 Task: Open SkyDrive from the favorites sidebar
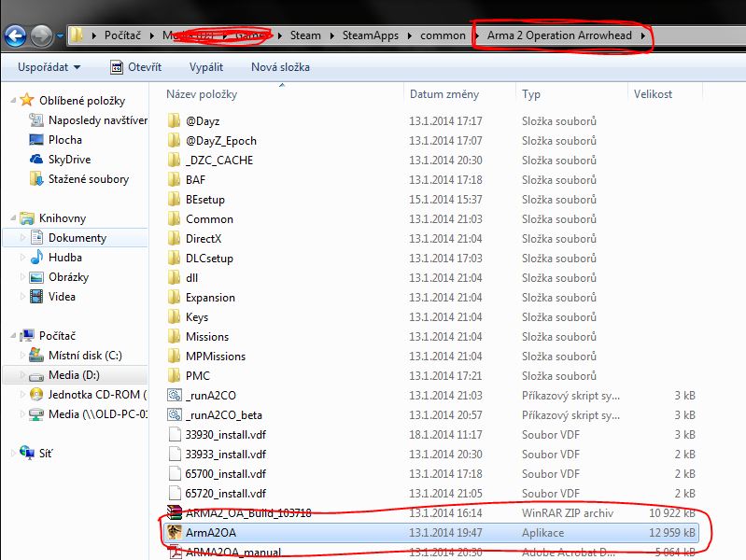pos(69,160)
